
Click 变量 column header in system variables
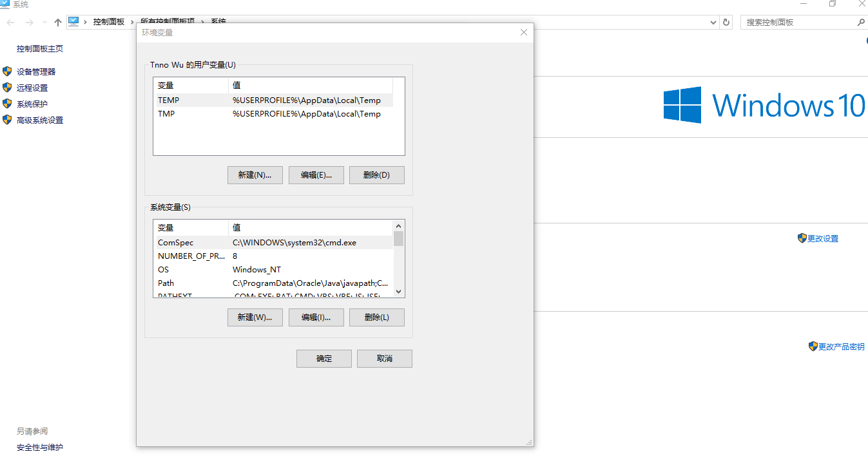(x=191, y=227)
